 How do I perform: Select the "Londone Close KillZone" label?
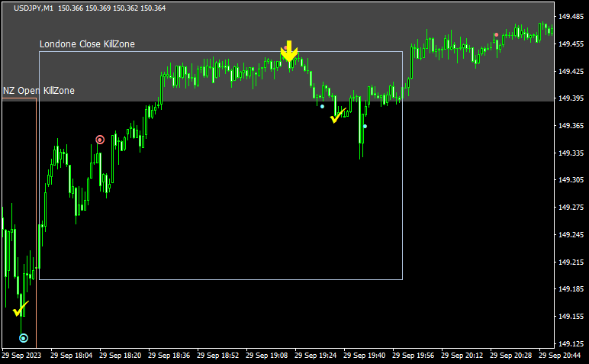point(87,44)
